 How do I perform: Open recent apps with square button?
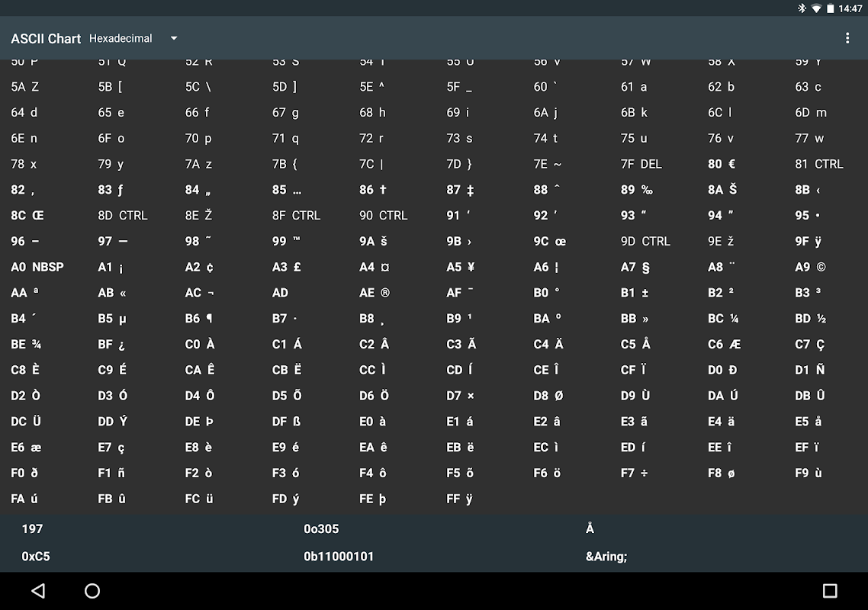(x=829, y=591)
